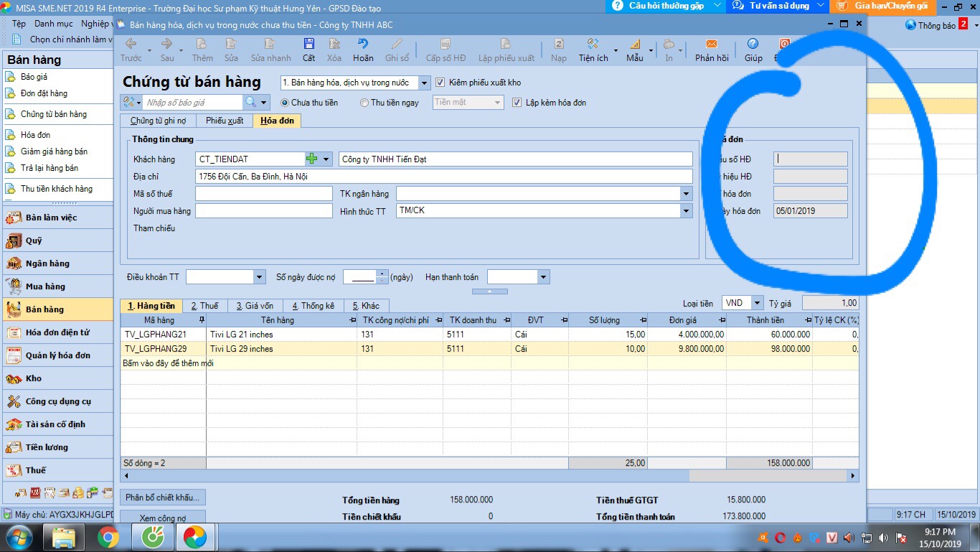Switch to the Phiếu xuất tab
The width and height of the screenshot is (980, 552).
pos(224,121)
